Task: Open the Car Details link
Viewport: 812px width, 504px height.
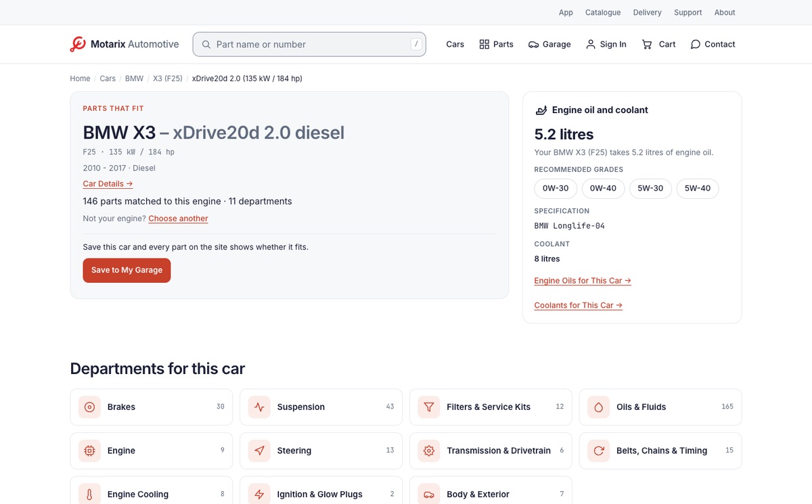Action: [x=108, y=184]
